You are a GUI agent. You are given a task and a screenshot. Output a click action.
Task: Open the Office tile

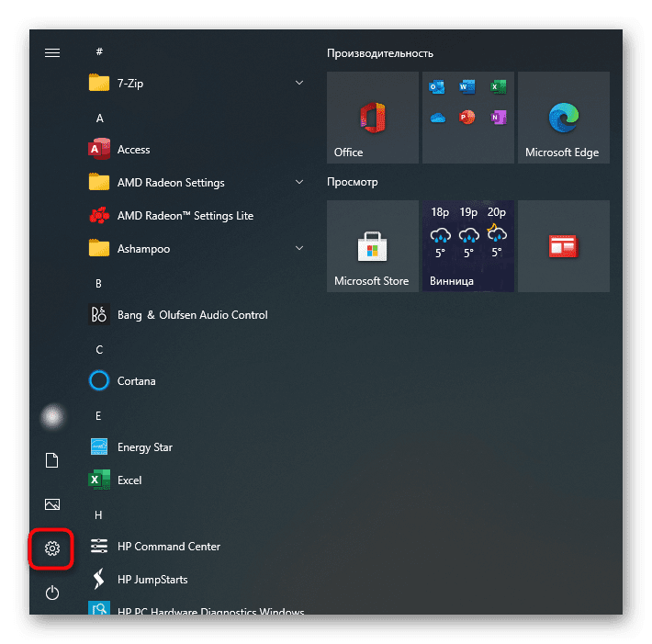click(x=373, y=118)
